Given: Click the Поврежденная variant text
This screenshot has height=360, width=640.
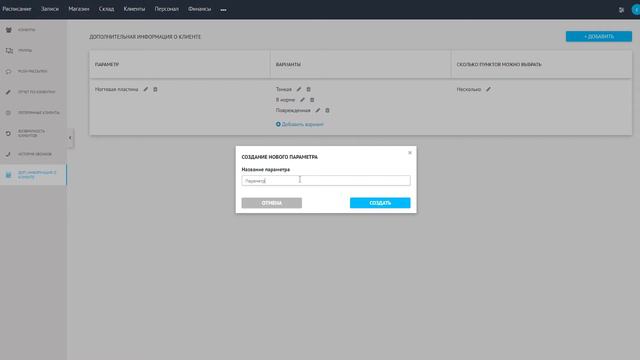Looking at the screenshot, I should point(293,110).
